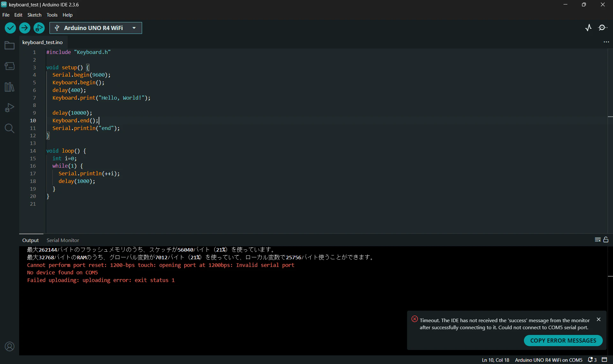
Task: Open the editor tab options ellipsis
Action: (x=606, y=42)
